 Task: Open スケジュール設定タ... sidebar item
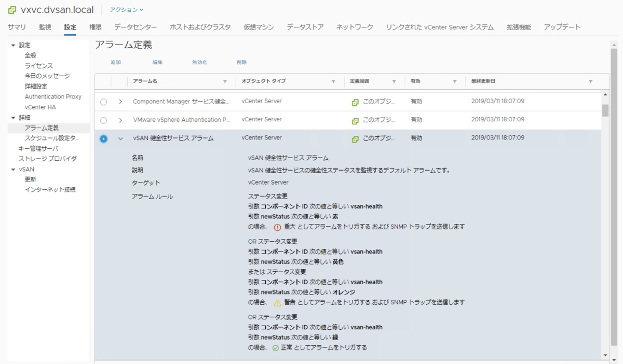[52, 138]
